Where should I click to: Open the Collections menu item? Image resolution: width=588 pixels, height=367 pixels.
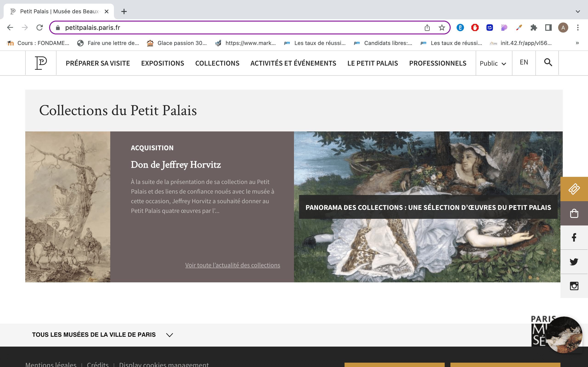(x=217, y=63)
